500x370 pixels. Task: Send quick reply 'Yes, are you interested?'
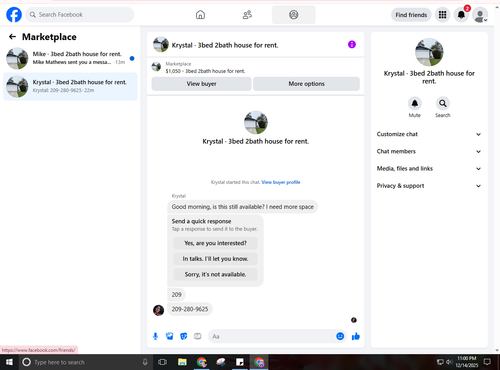[x=215, y=243]
